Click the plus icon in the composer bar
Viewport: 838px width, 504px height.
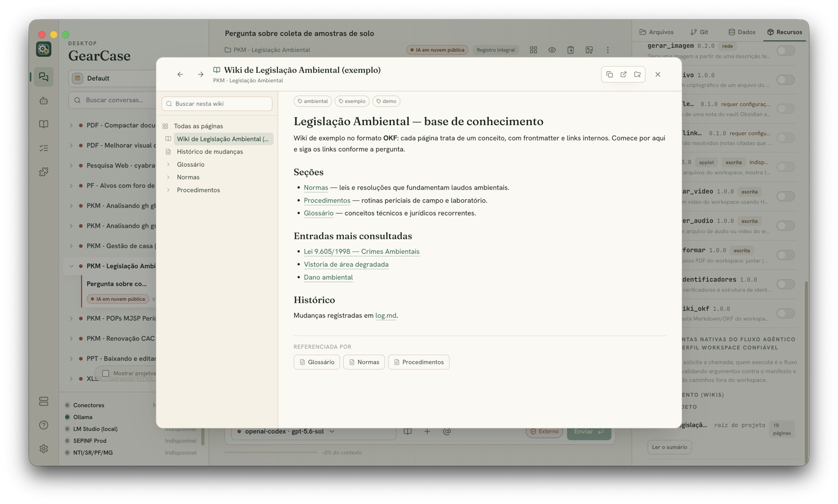(x=427, y=431)
